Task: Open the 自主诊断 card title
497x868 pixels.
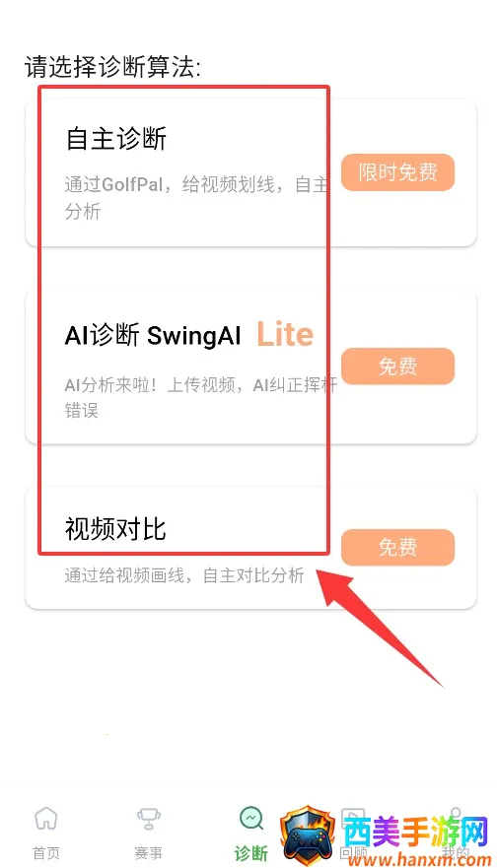Action: coord(115,138)
